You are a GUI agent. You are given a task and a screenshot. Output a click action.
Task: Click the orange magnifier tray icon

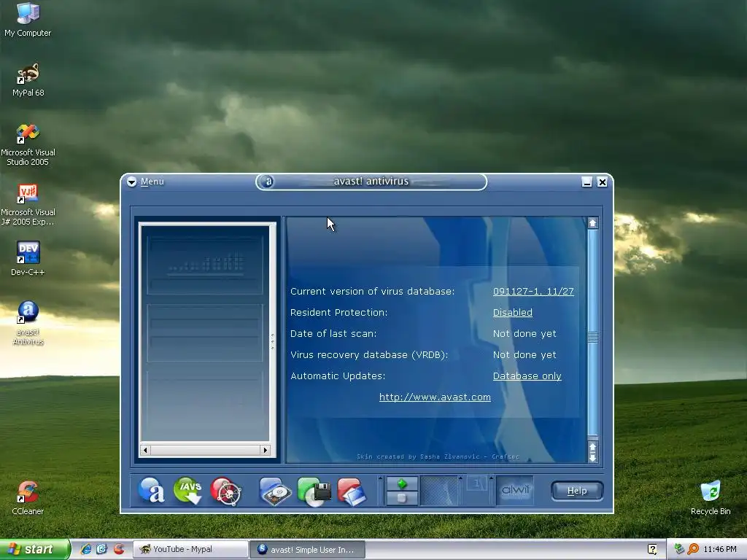tap(693, 549)
